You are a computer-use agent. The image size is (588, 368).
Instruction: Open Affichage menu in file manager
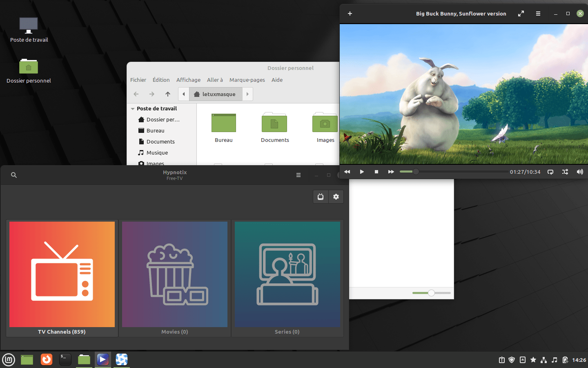pos(188,80)
